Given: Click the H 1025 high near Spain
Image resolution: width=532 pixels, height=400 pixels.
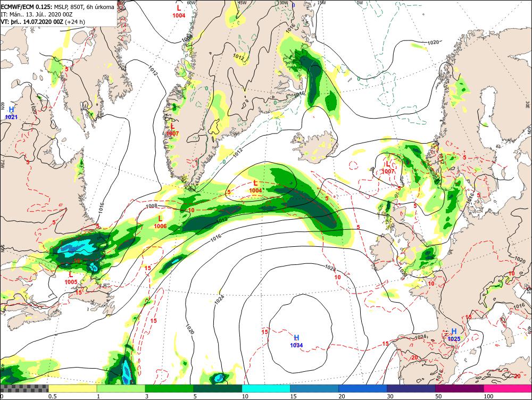Looking at the screenshot, I should click(454, 335).
